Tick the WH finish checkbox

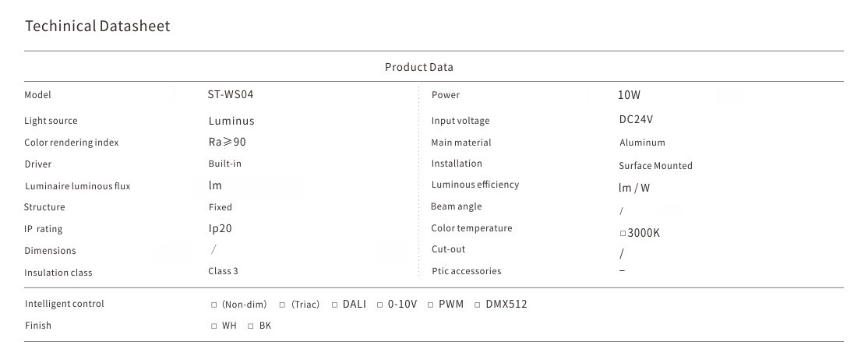click(214, 326)
